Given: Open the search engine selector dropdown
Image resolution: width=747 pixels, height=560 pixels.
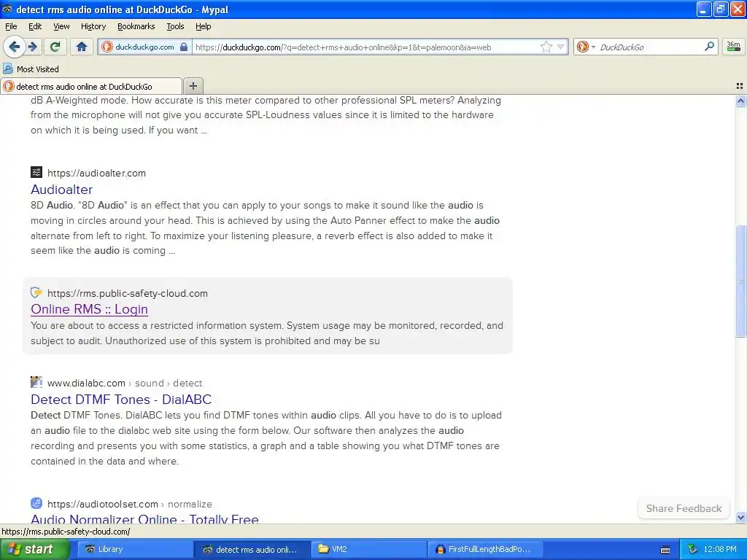Looking at the screenshot, I should 586,47.
